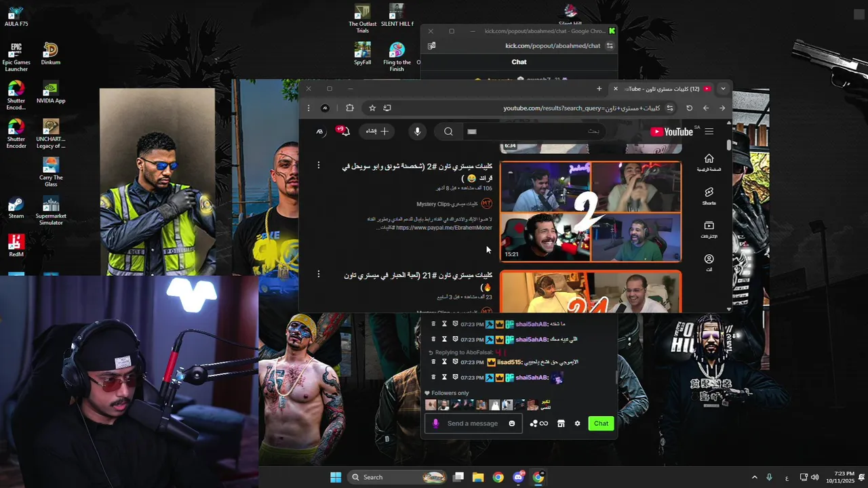Image resolution: width=868 pixels, height=488 pixels.
Task: Open a new tab in Chrome
Action: pyautogui.click(x=599, y=89)
